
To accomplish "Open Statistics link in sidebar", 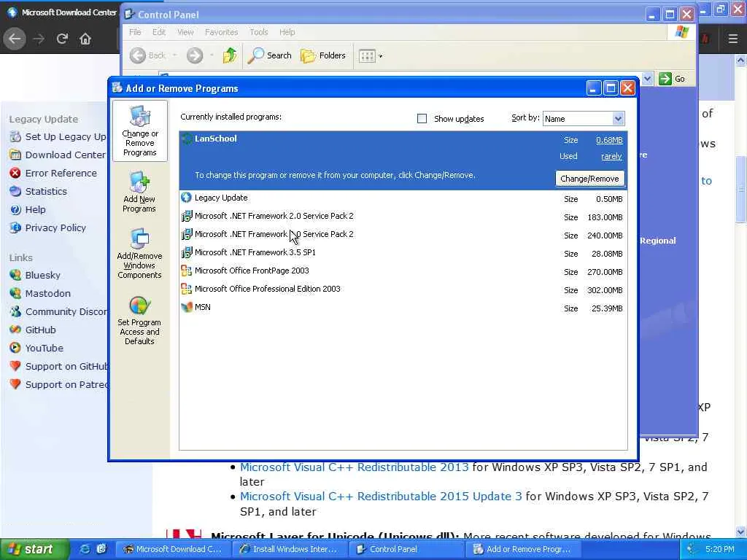I will 46,192.
